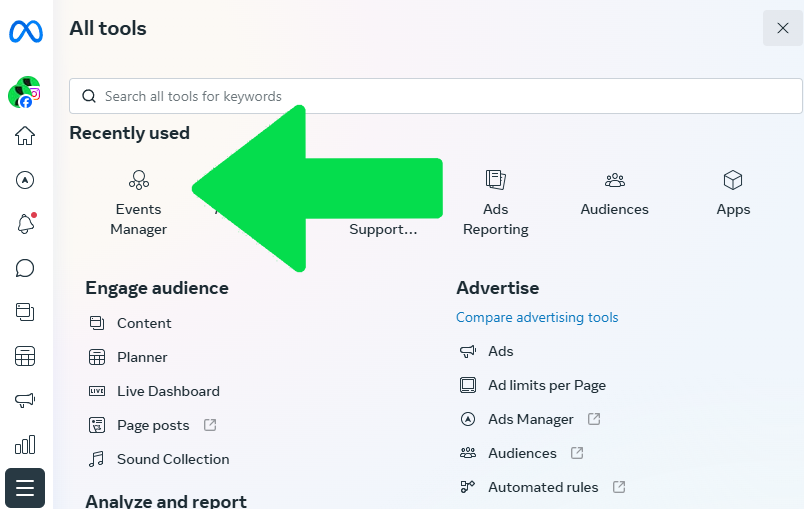Click the Meta logo
808x509 pixels.
(x=25, y=32)
